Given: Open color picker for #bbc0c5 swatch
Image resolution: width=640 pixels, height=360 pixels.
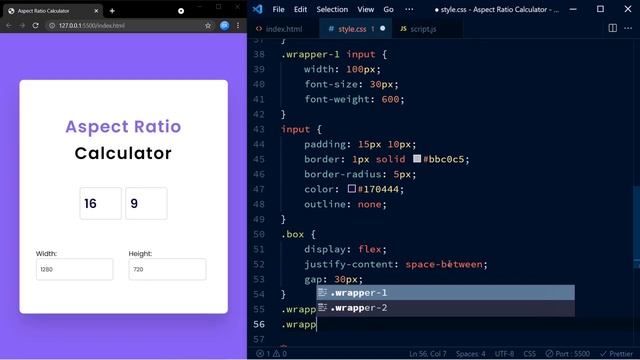Looking at the screenshot, I should pyautogui.click(x=417, y=158).
